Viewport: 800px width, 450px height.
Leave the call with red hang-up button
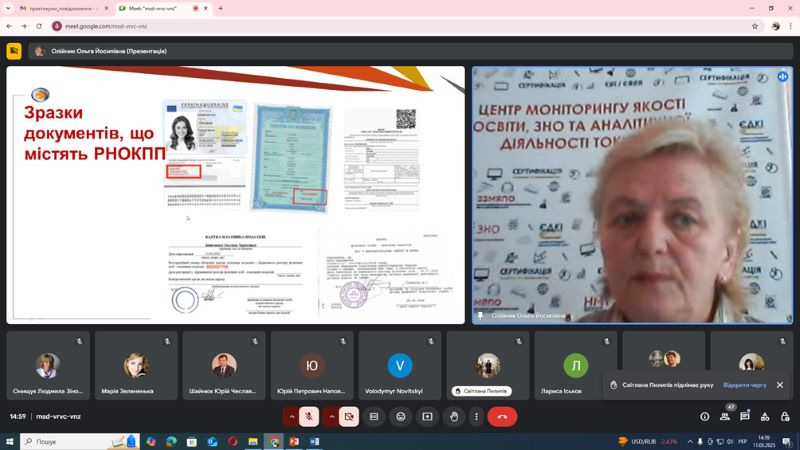pos(502,417)
